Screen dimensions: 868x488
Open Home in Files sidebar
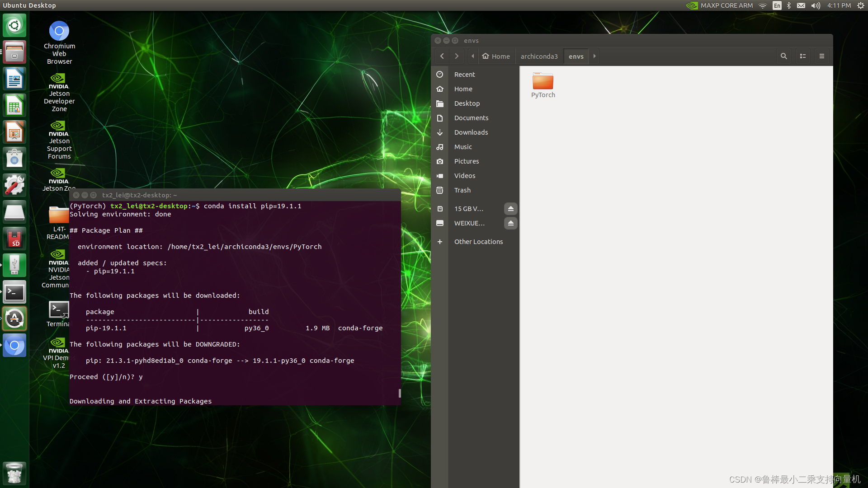click(x=475, y=89)
